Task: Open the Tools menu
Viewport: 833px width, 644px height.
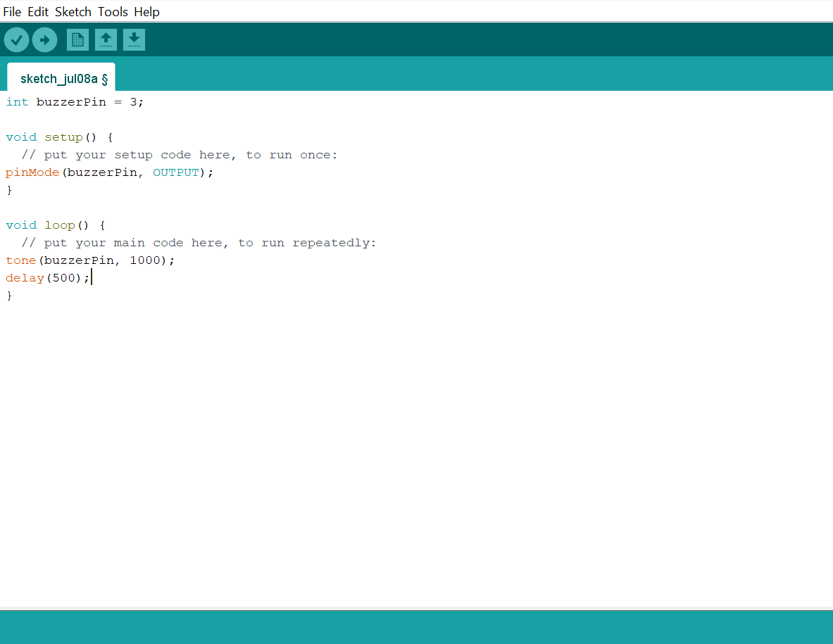Action: coord(113,12)
